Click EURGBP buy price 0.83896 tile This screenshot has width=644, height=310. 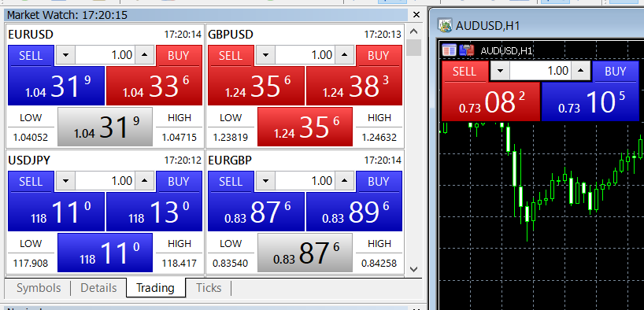coord(354,212)
